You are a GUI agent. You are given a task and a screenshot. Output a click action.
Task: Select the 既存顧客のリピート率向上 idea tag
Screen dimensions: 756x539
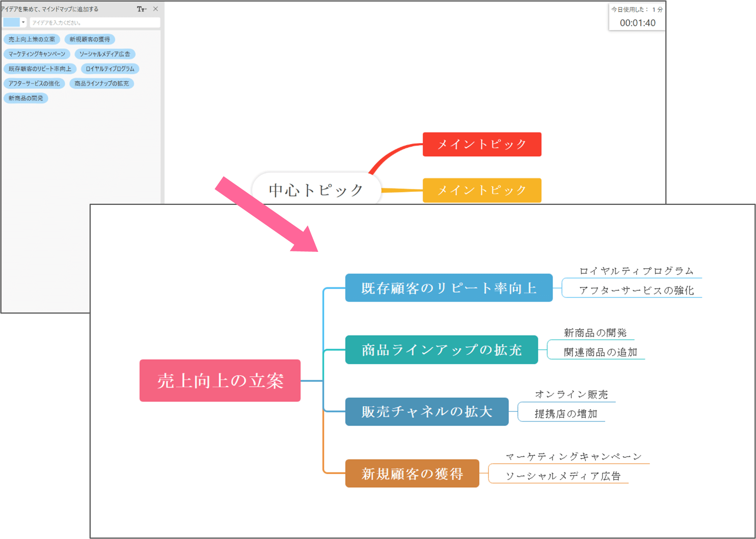40,69
